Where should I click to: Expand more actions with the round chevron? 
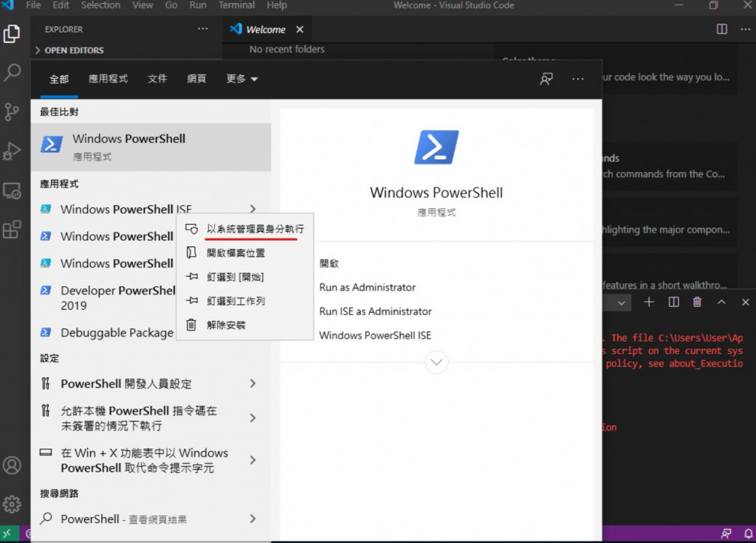(436, 362)
